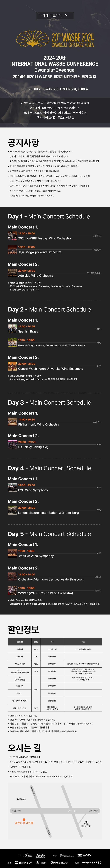Select the Jeju Seogwipo Wind Orchestra photo

click(x=12, y=250)
